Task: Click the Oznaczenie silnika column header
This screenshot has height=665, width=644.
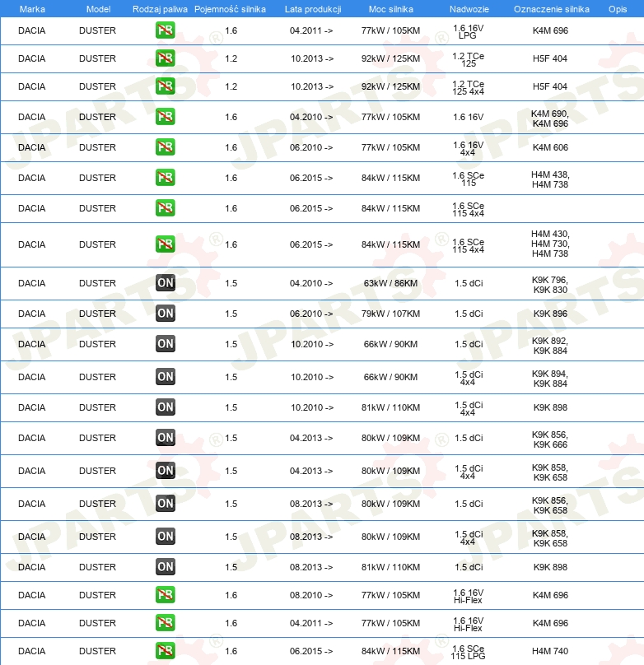Action: [x=551, y=9]
